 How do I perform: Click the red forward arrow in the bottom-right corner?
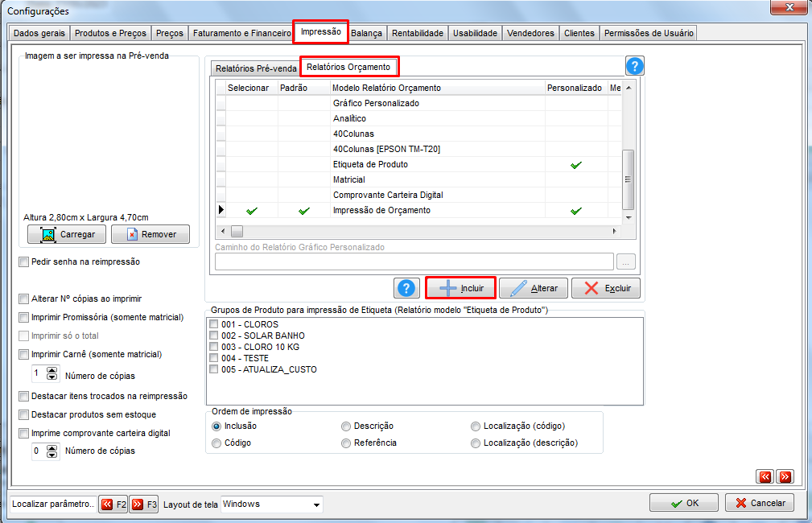[x=785, y=476]
